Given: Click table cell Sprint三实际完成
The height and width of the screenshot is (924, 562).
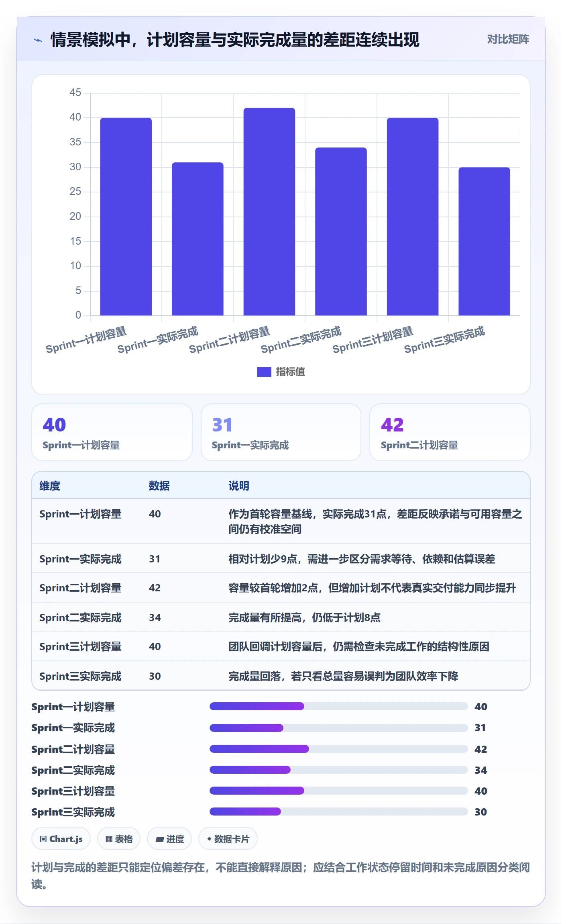Looking at the screenshot, I should pos(80,676).
